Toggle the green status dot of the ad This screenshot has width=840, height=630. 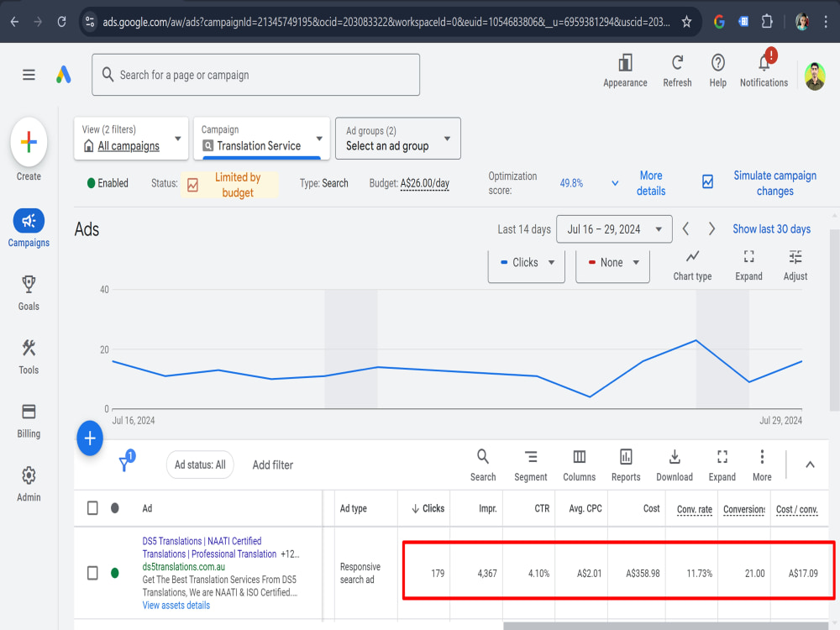point(114,573)
